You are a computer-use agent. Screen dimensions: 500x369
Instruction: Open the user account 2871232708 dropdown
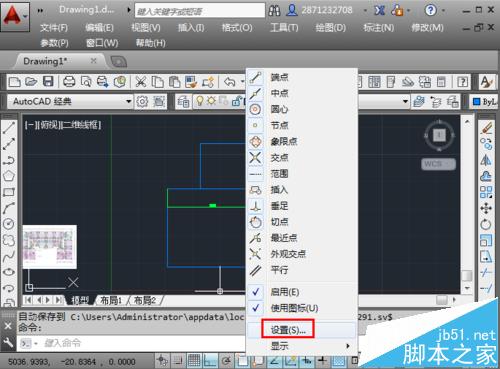coord(365,11)
